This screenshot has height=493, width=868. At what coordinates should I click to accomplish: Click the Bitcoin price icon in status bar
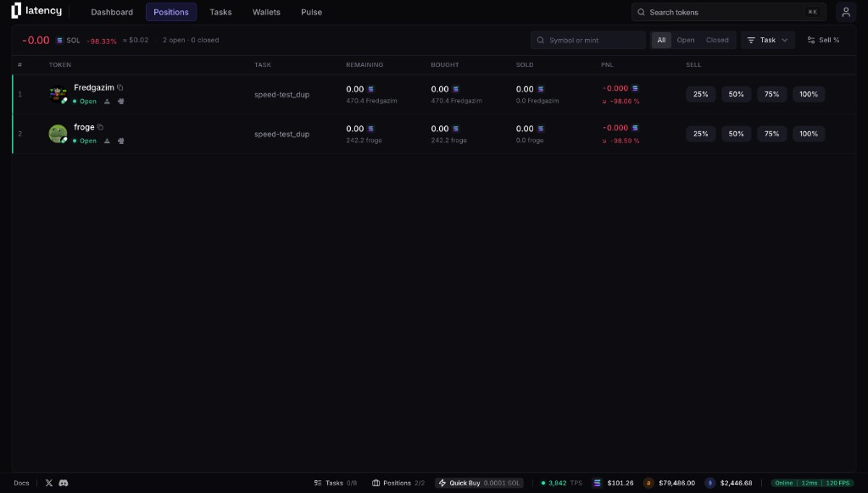[x=648, y=483]
